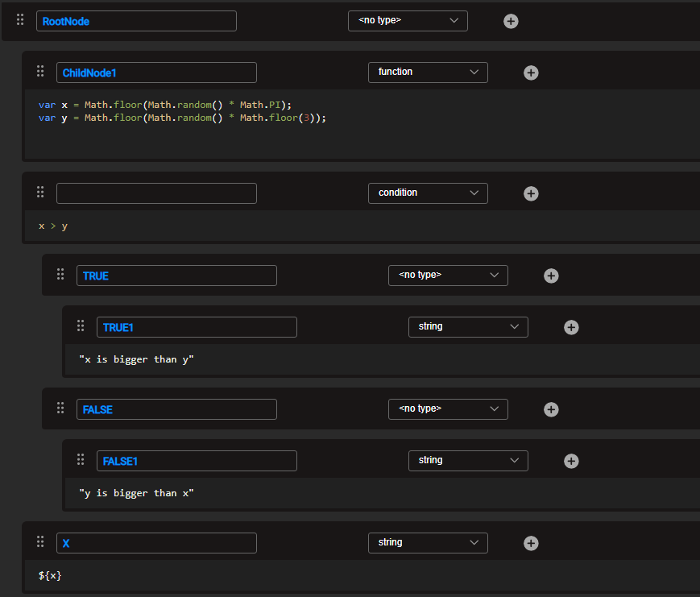Click the plus icon next to FALSE
The height and width of the screenshot is (597, 700).
551,409
